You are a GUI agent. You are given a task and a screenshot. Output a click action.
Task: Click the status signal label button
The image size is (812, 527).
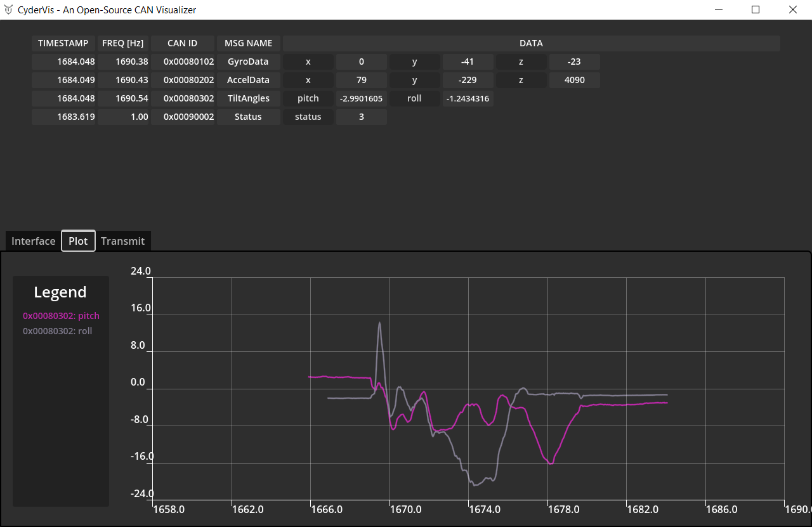click(x=308, y=117)
